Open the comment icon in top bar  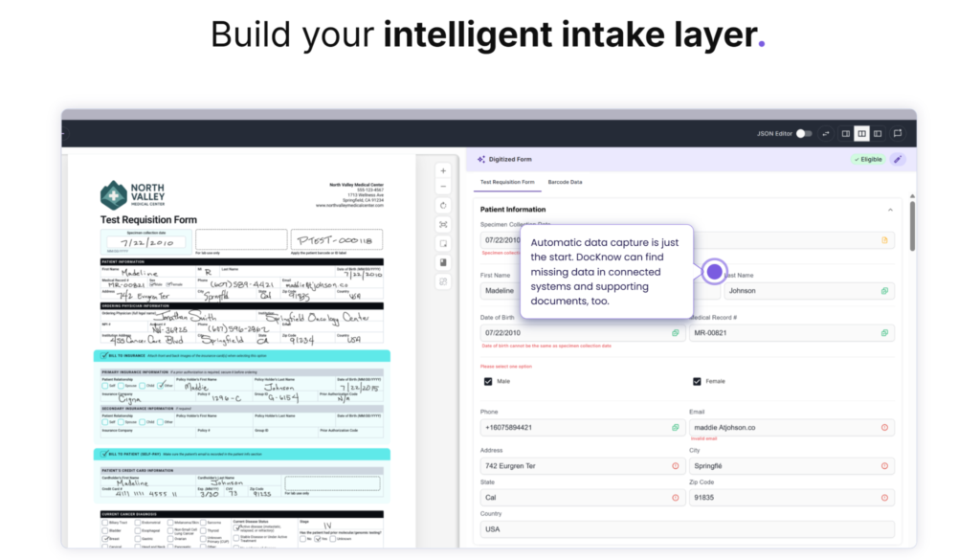point(898,134)
